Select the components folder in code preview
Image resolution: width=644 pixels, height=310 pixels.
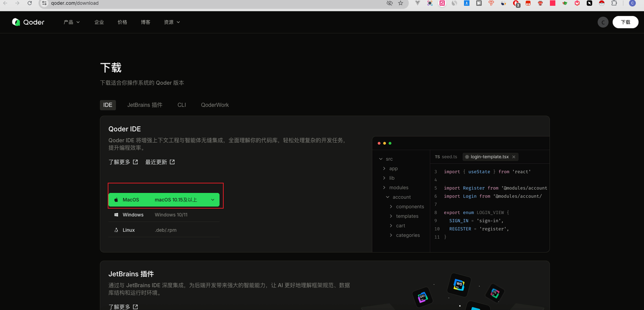(x=407, y=206)
